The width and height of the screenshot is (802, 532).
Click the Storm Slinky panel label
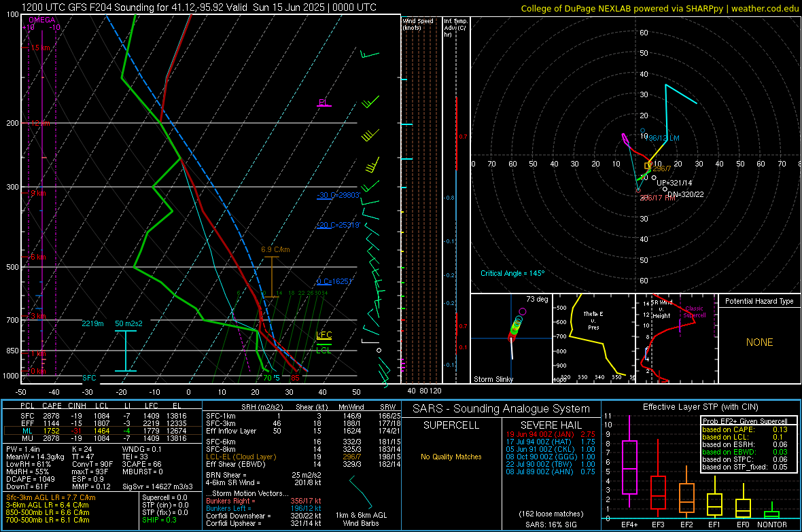[x=493, y=379]
